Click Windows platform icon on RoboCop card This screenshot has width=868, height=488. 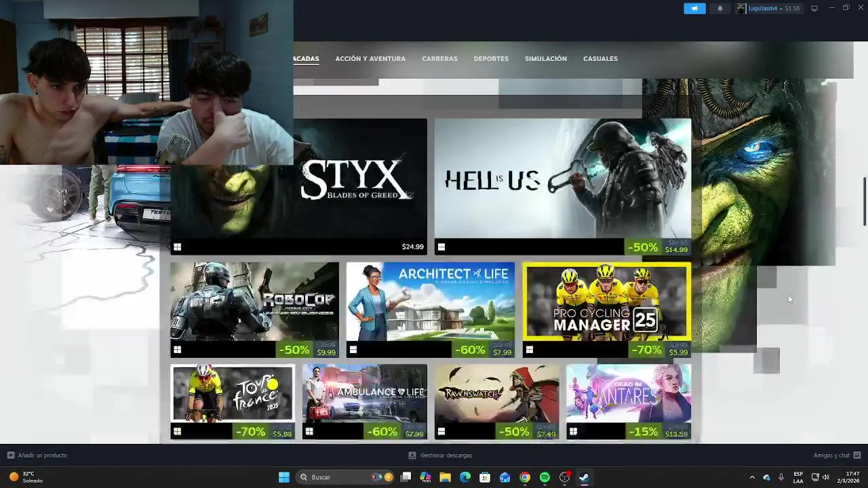tap(177, 350)
